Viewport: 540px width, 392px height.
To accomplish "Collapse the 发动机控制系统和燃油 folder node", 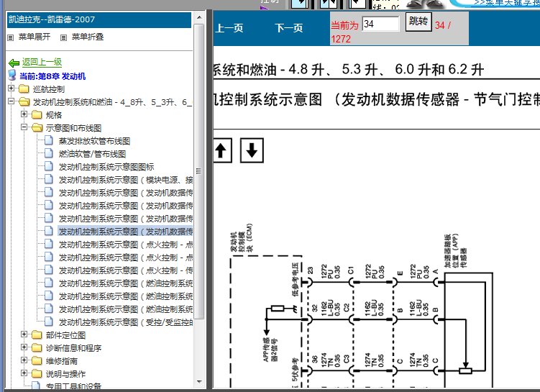I will (x=11, y=101).
